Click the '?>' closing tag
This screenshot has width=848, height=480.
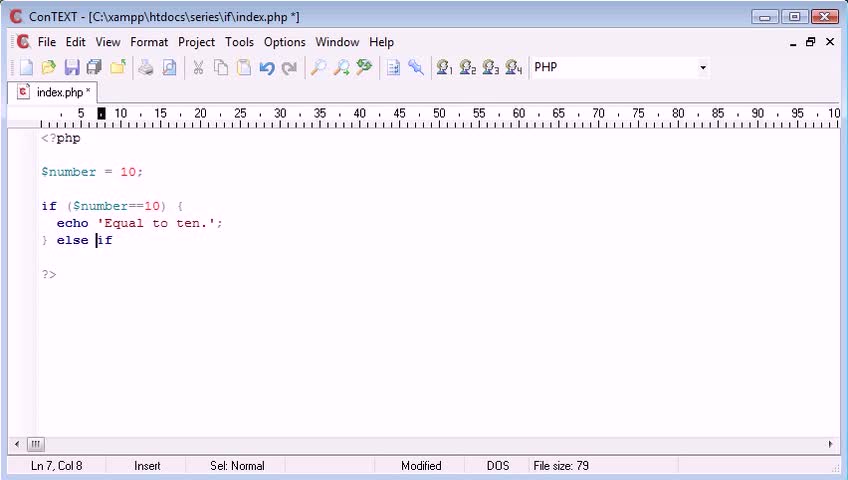tap(49, 275)
